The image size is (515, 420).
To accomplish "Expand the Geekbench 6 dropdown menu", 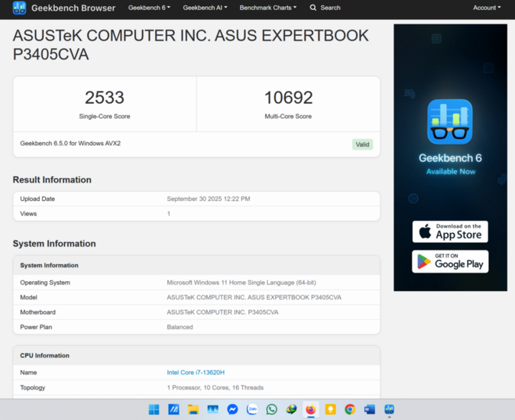I will [149, 8].
